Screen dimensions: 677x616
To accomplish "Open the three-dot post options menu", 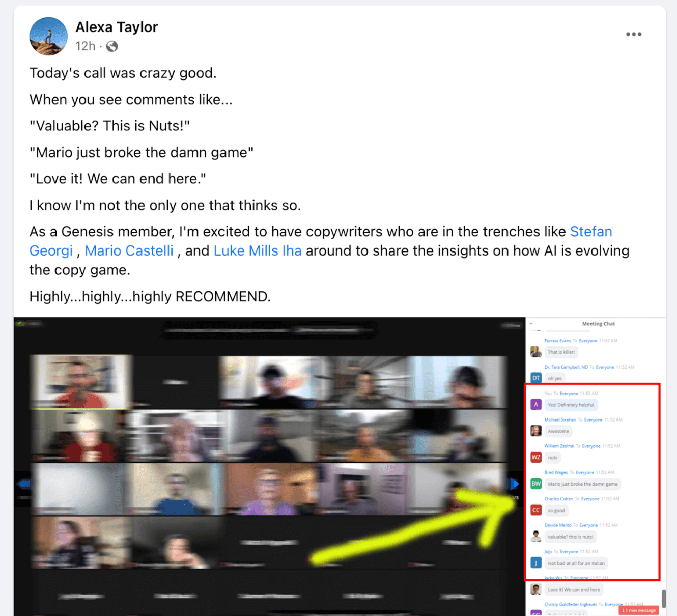I will point(633,34).
